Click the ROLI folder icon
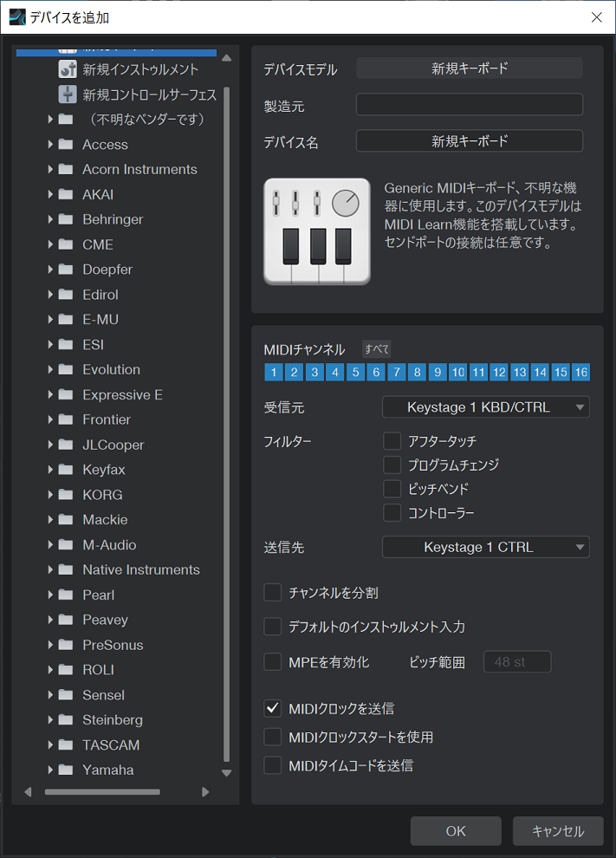This screenshot has width=616, height=858. tap(66, 670)
